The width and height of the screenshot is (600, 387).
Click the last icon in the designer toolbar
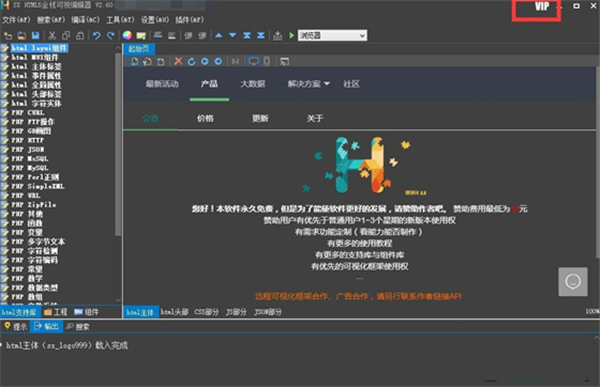coord(284,61)
